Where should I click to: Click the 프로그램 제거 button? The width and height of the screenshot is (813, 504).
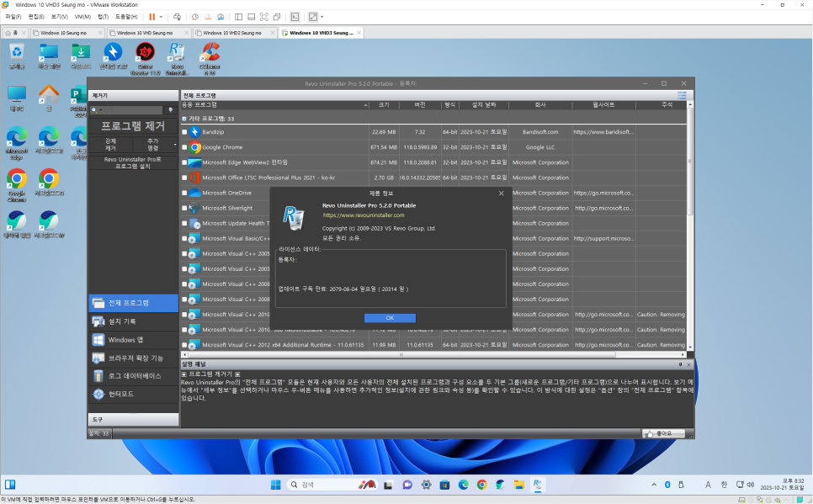[x=133, y=126]
